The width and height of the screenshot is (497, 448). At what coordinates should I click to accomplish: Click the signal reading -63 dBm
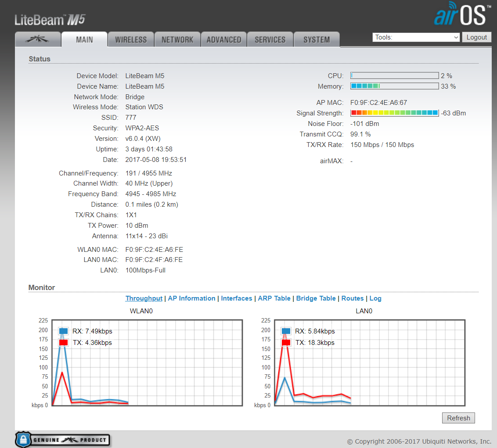[x=453, y=113]
